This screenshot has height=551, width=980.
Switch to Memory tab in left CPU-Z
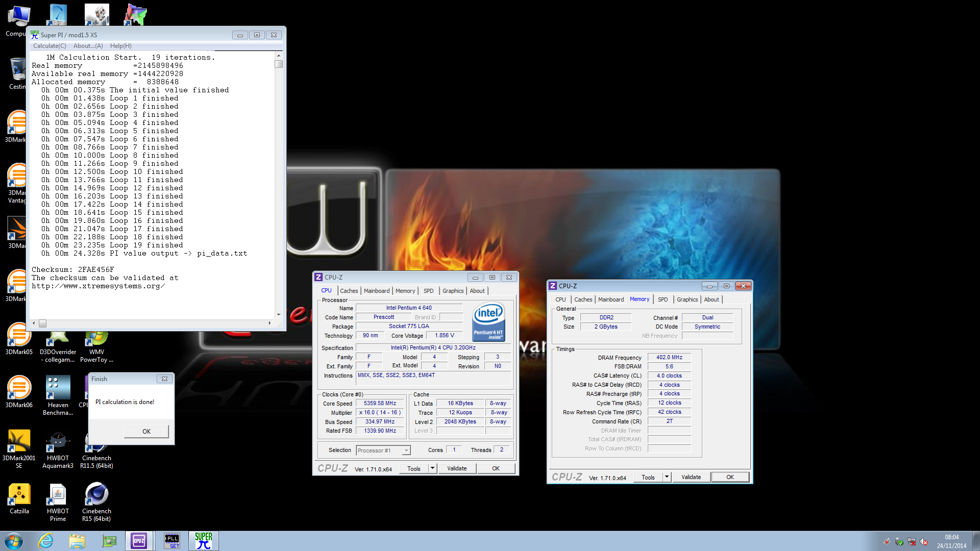[x=405, y=291]
